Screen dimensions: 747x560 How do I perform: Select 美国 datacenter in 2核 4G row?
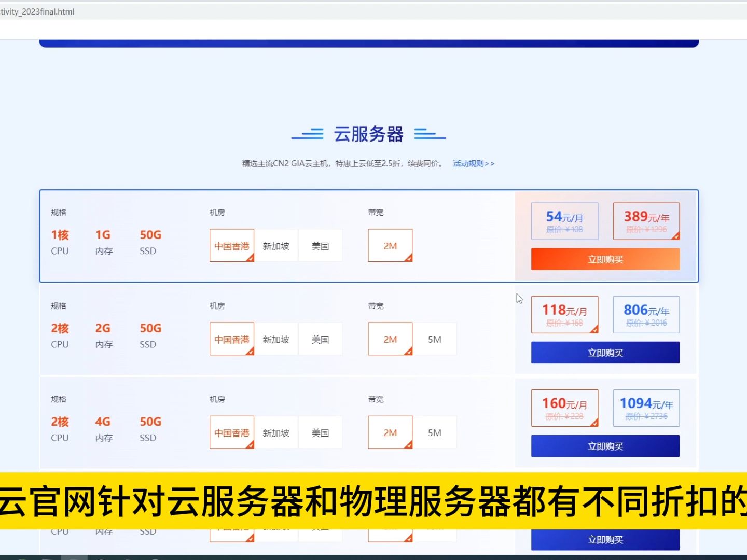pyautogui.click(x=320, y=432)
